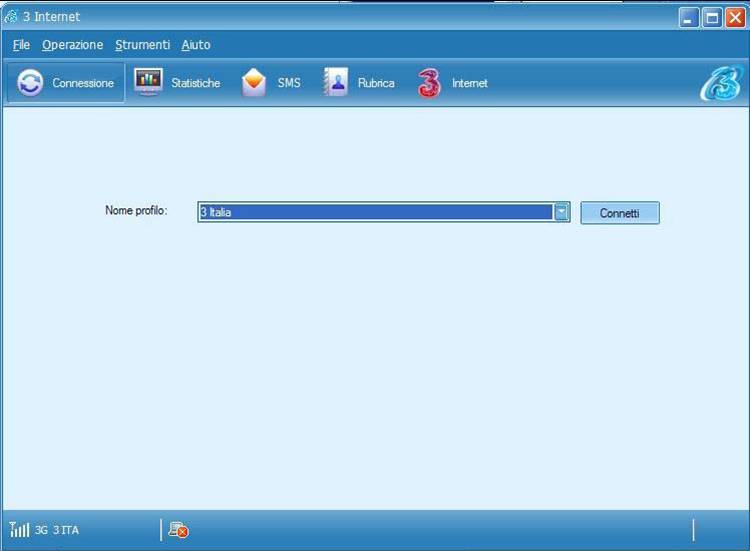
Task: Open the Aiuto menu
Action: click(196, 45)
